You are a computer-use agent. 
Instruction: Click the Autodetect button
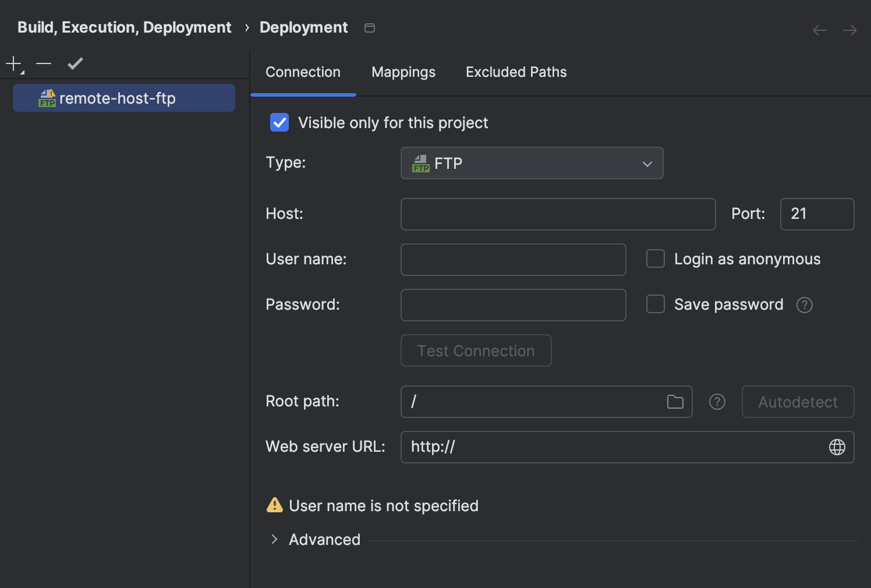[798, 402]
